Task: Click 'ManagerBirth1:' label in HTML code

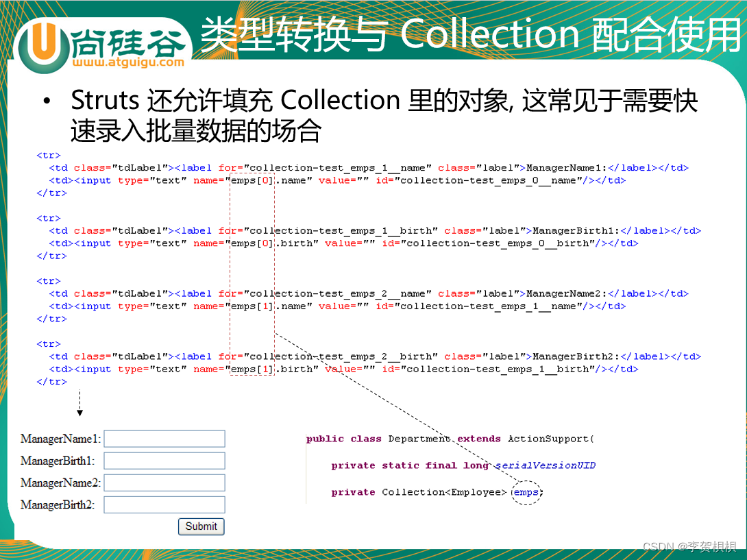Action: [576, 231]
